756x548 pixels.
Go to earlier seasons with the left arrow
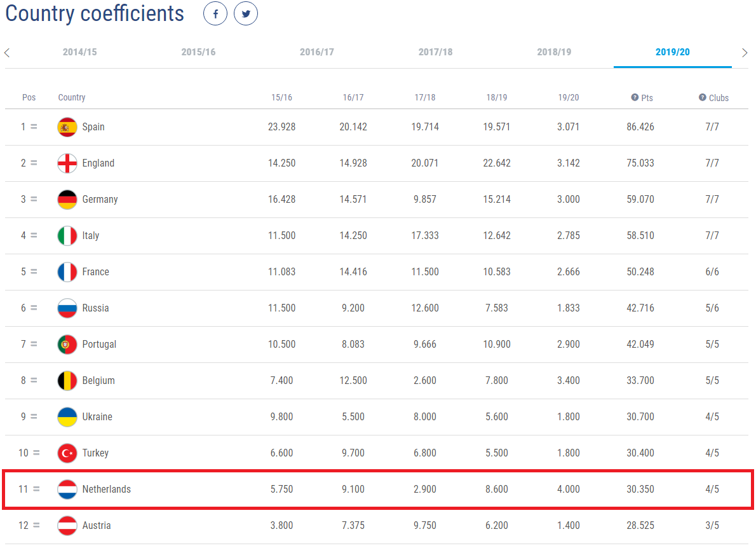pyautogui.click(x=7, y=53)
